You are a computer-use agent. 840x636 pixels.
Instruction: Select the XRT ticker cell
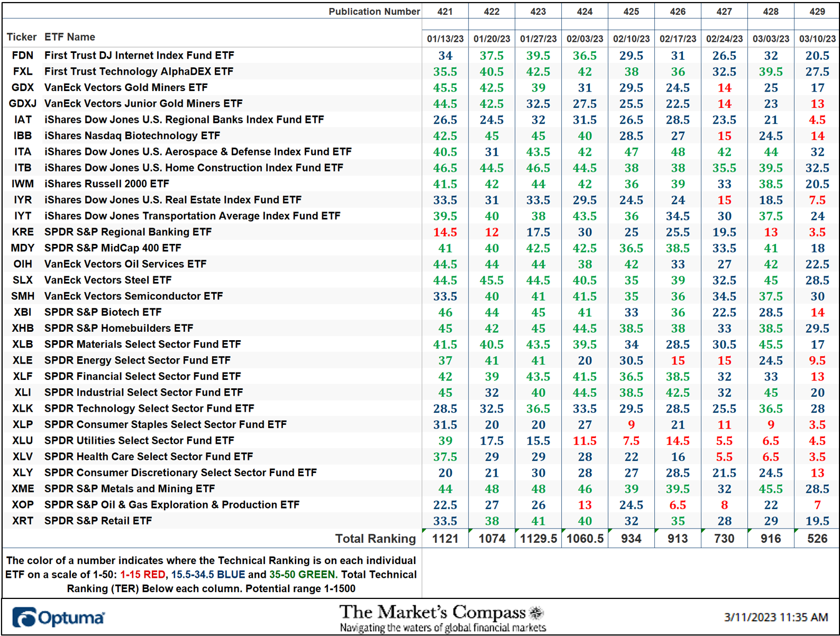pyautogui.click(x=23, y=521)
